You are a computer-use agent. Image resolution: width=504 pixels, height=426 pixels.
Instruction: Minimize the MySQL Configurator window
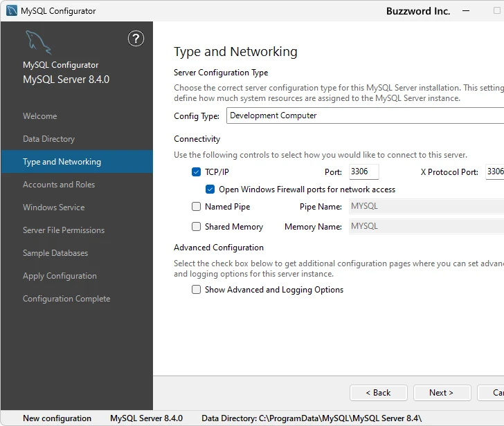point(466,11)
